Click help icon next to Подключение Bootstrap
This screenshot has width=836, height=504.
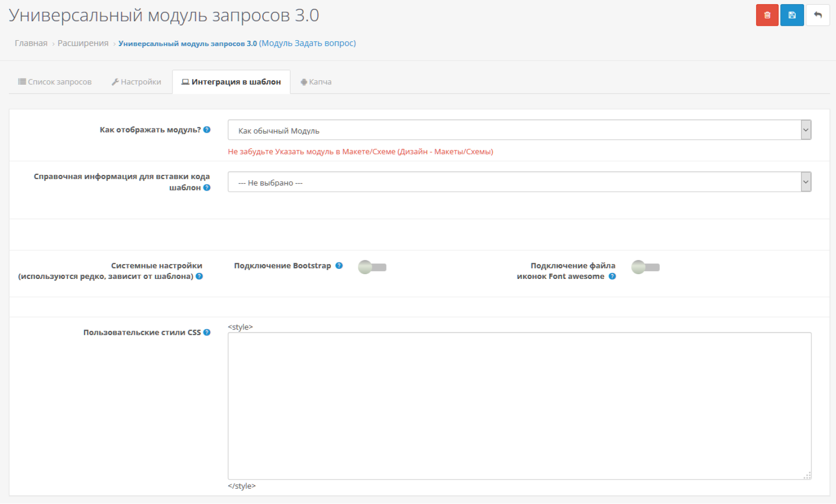pyautogui.click(x=339, y=266)
